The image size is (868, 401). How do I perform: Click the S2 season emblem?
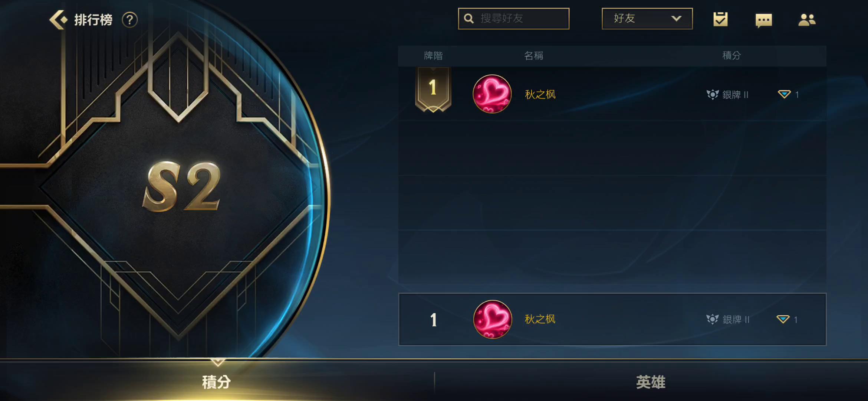(x=182, y=187)
